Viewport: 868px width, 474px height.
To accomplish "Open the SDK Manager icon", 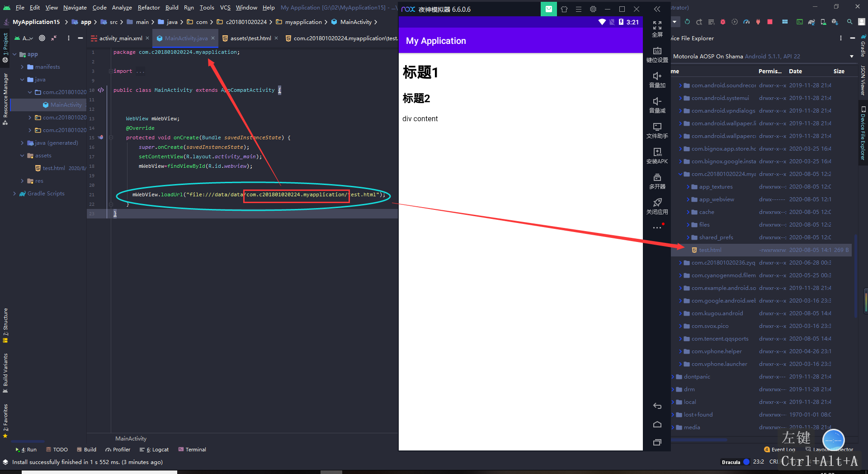I will pos(835,22).
